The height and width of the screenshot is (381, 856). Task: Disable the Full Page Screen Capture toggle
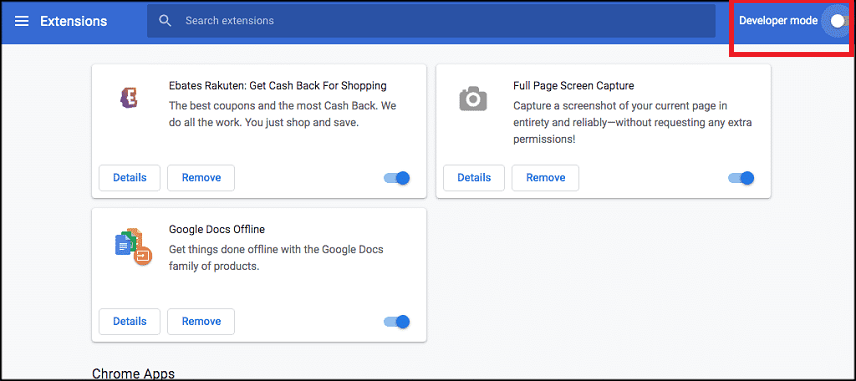pyautogui.click(x=741, y=178)
